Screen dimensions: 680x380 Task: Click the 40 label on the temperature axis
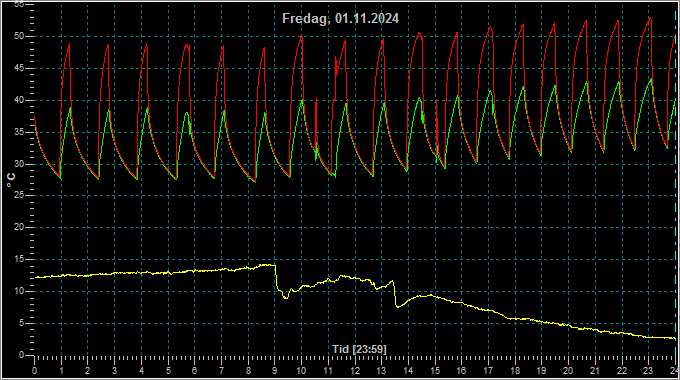[19, 100]
